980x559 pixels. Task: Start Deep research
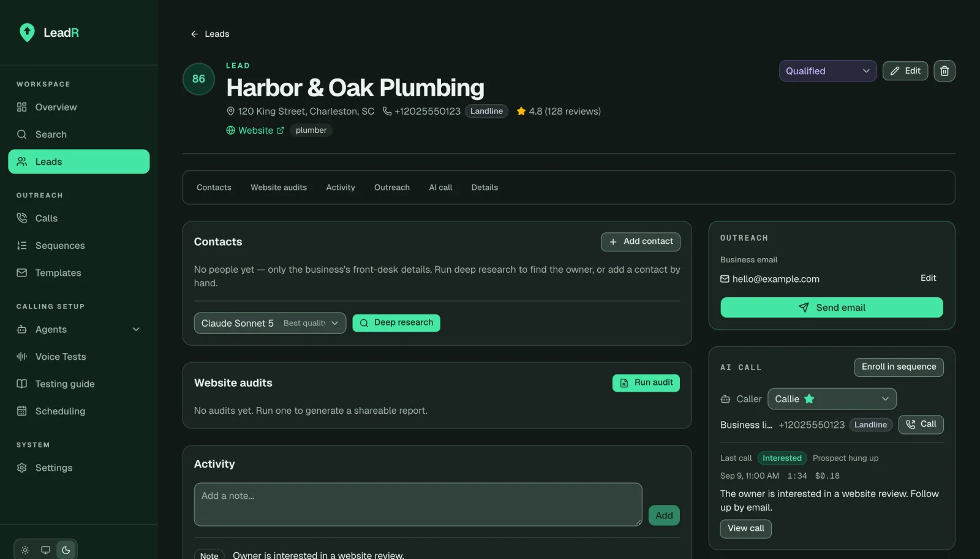tap(396, 323)
